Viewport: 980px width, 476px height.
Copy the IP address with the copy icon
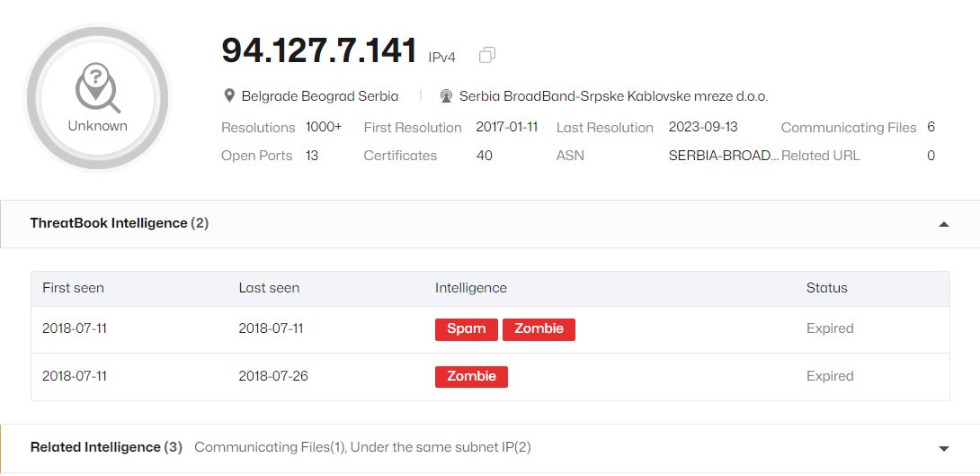point(487,56)
